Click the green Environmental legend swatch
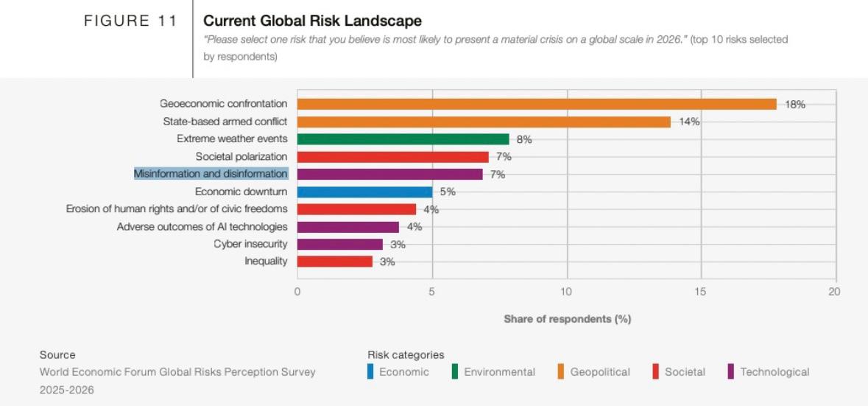Image resolution: width=868 pixels, height=406 pixels. tap(454, 372)
